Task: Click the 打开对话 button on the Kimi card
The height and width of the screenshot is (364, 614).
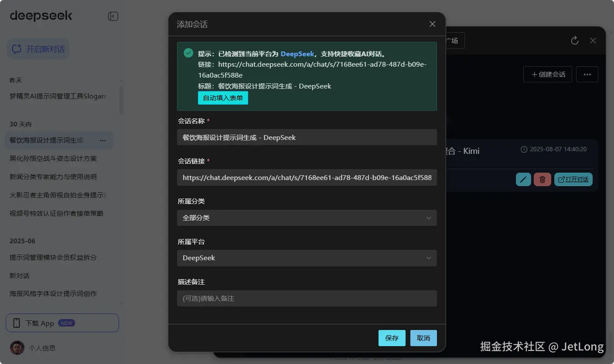Action: tap(573, 179)
